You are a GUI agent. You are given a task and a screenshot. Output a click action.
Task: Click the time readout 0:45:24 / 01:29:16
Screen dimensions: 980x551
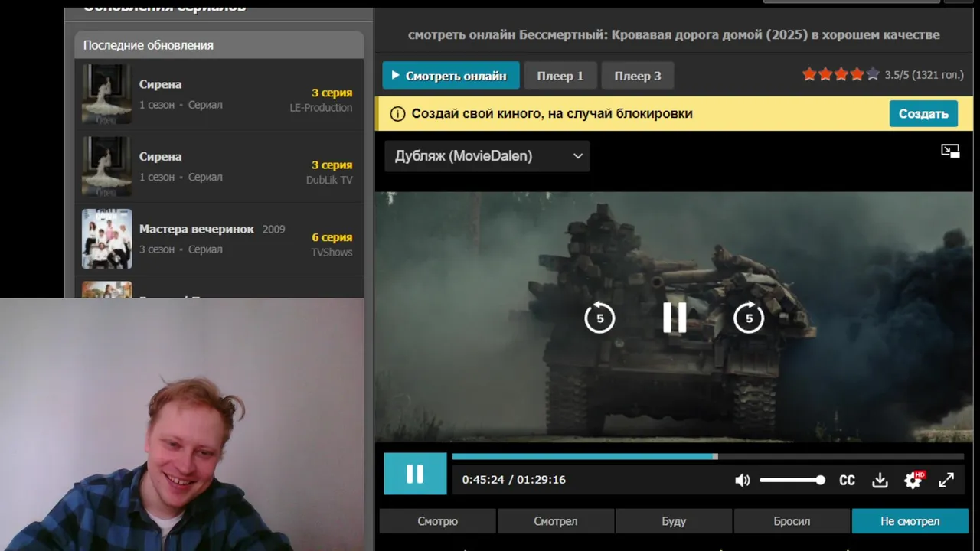tap(514, 480)
